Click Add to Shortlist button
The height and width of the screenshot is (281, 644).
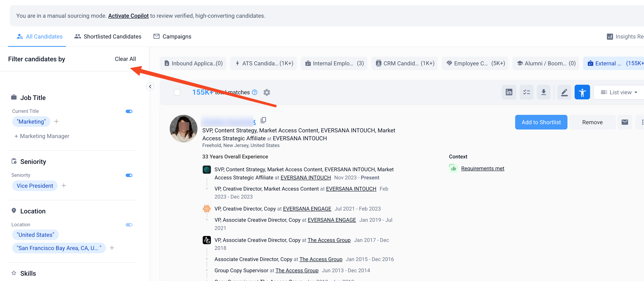541,122
